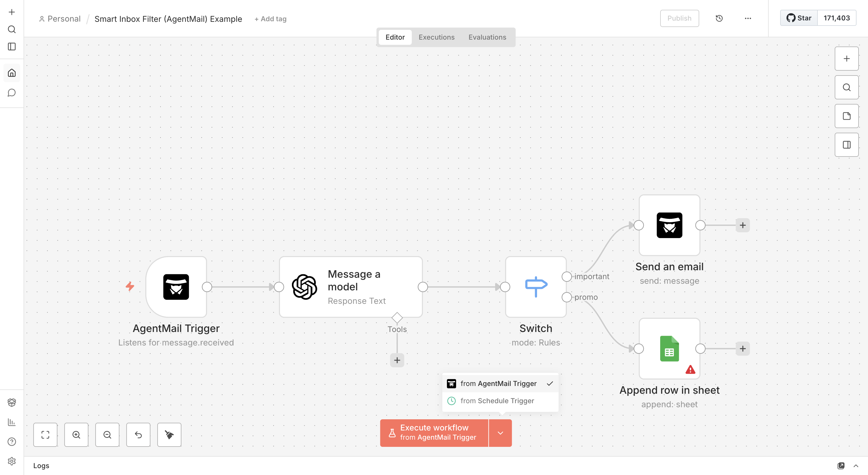Screen dimensions: 868x475
Task: Open the three-dot workflow menu
Action: [748, 18]
